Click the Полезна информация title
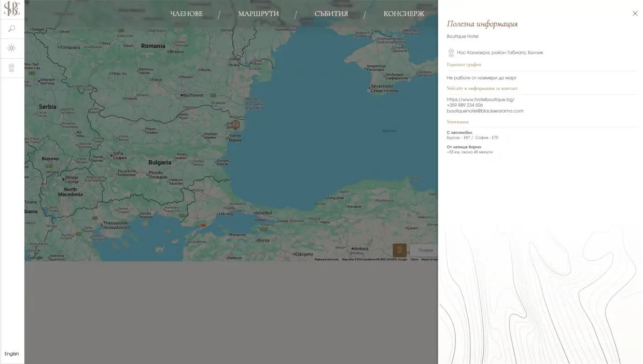Screen dimensions: 643x364 (482, 24)
